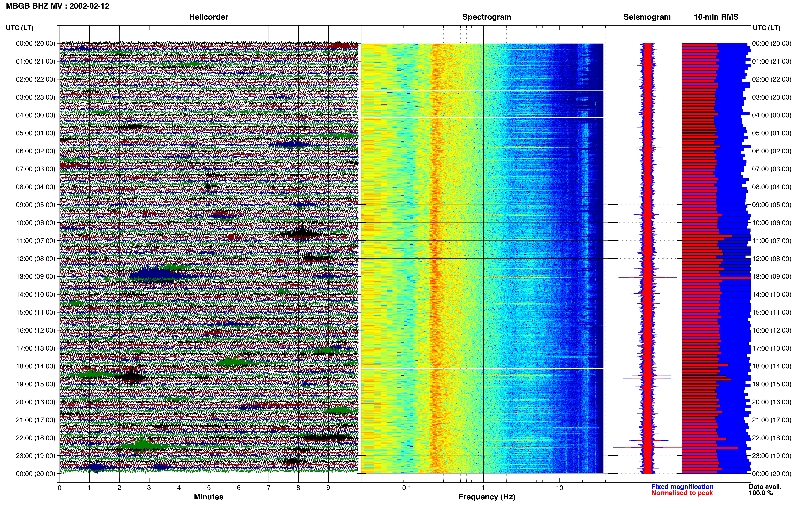The height and width of the screenshot is (508, 812).
Task: Click the right 03:00 (23:00) time label
Action: click(772, 97)
